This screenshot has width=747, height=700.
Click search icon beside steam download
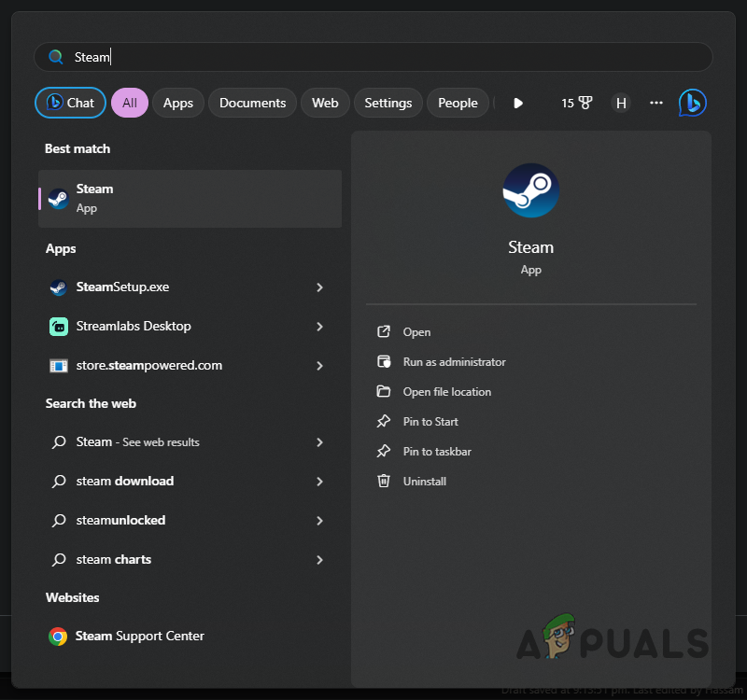59,482
